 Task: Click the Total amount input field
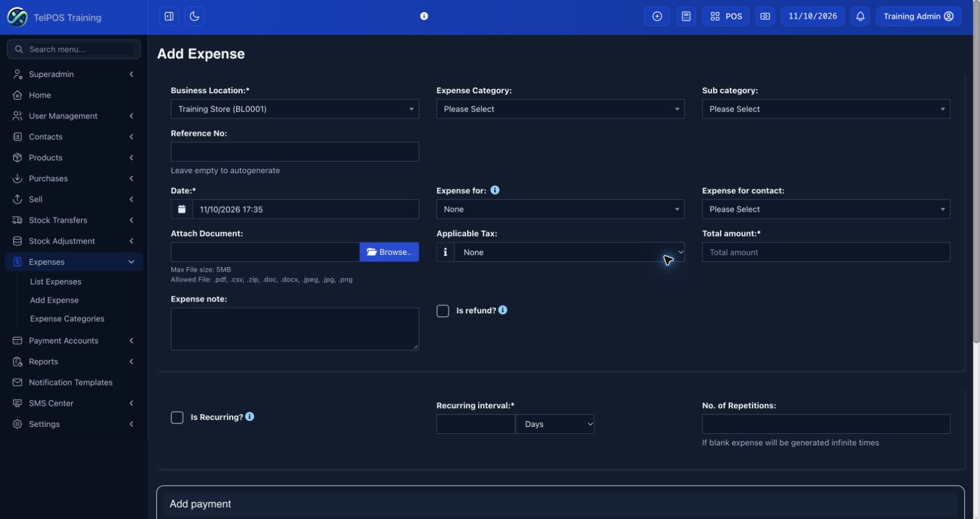pos(826,252)
